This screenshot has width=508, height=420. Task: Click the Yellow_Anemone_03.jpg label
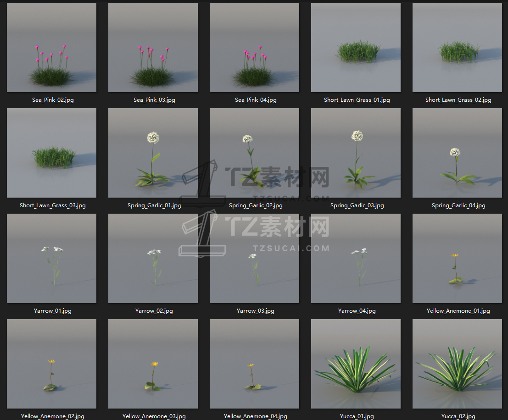pyautogui.click(x=154, y=416)
